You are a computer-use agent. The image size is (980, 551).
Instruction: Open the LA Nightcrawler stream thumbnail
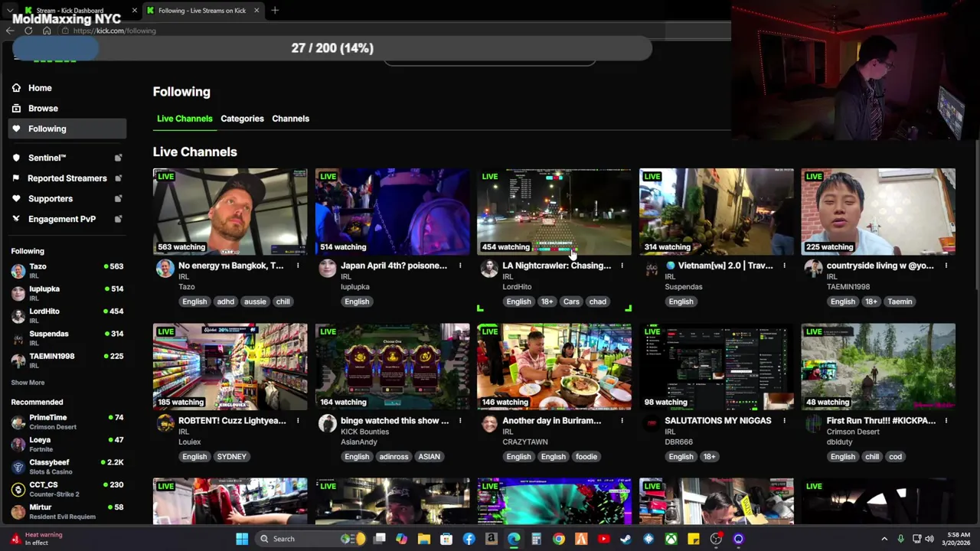coord(554,212)
